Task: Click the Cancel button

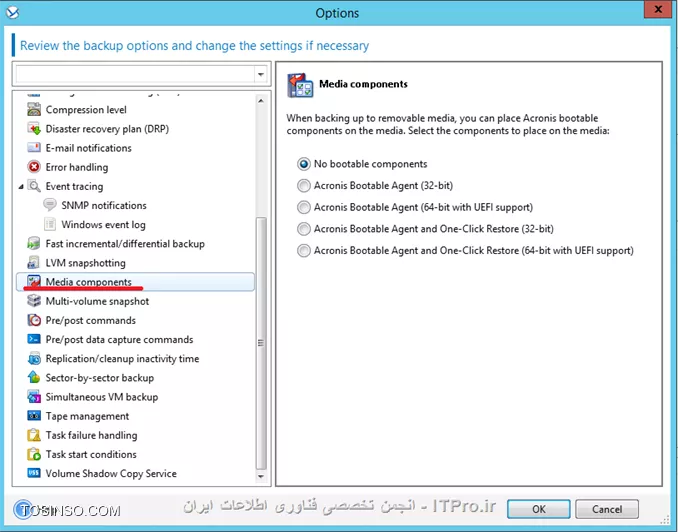Action: click(607, 509)
